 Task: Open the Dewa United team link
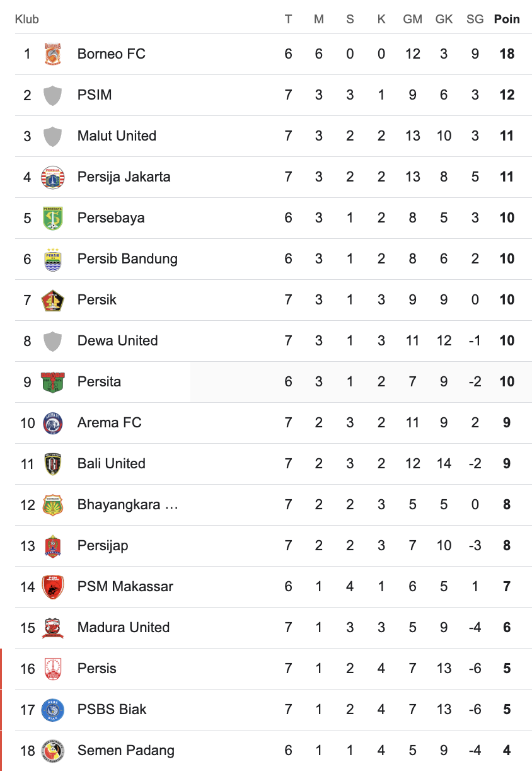(117, 340)
